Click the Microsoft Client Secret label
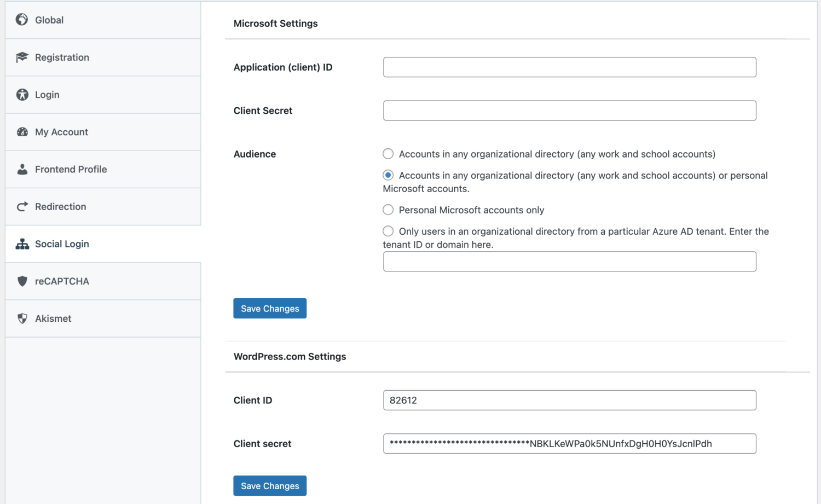The image size is (821, 504). click(263, 111)
